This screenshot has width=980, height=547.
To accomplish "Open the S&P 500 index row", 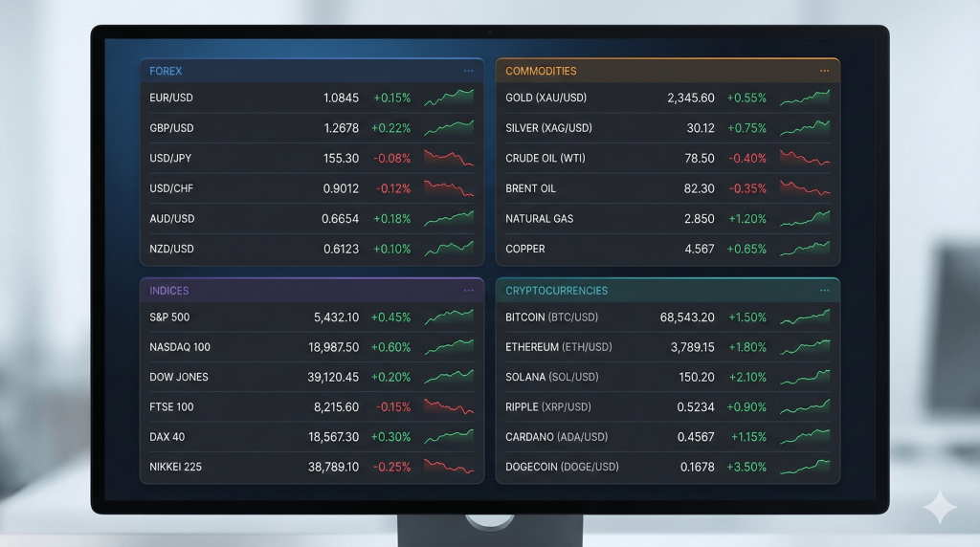I will tap(170, 317).
